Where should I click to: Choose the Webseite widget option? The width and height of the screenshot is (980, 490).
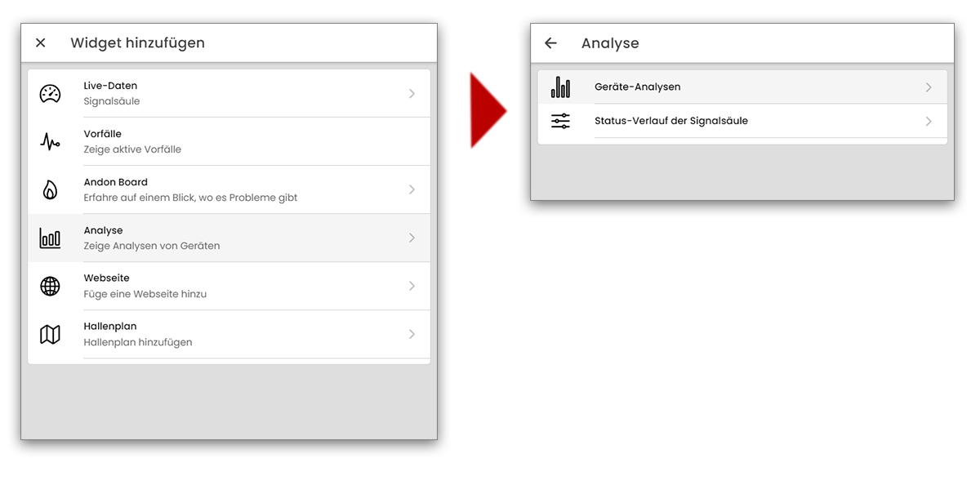(x=229, y=287)
